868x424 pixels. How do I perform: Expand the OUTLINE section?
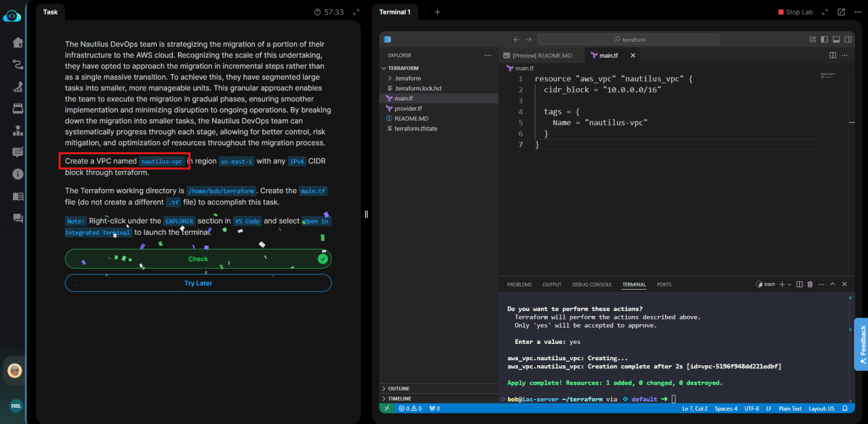398,389
